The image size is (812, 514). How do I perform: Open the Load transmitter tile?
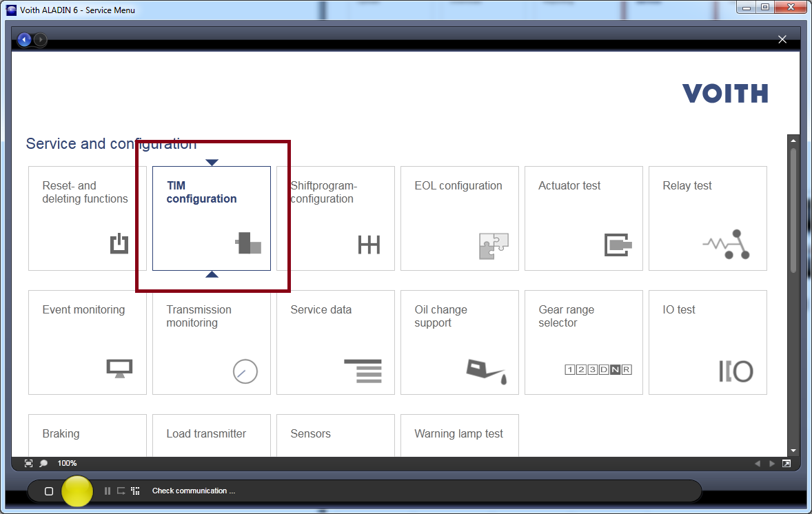click(212, 435)
